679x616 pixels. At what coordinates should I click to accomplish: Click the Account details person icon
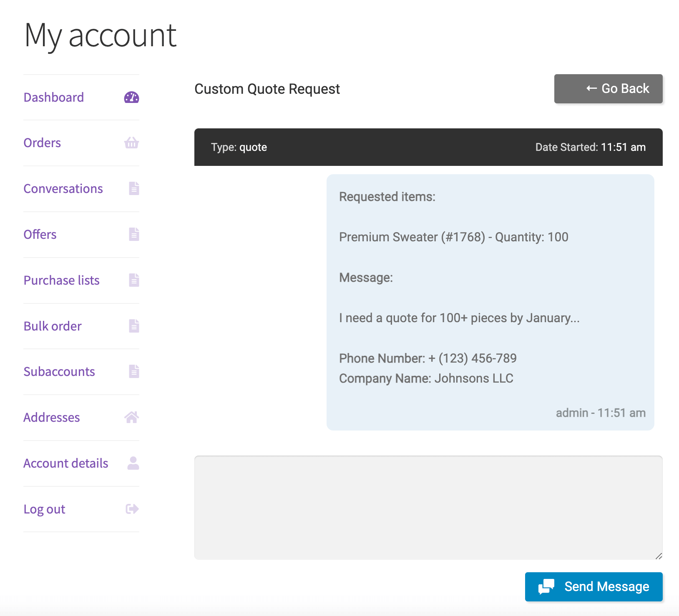pyautogui.click(x=133, y=463)
